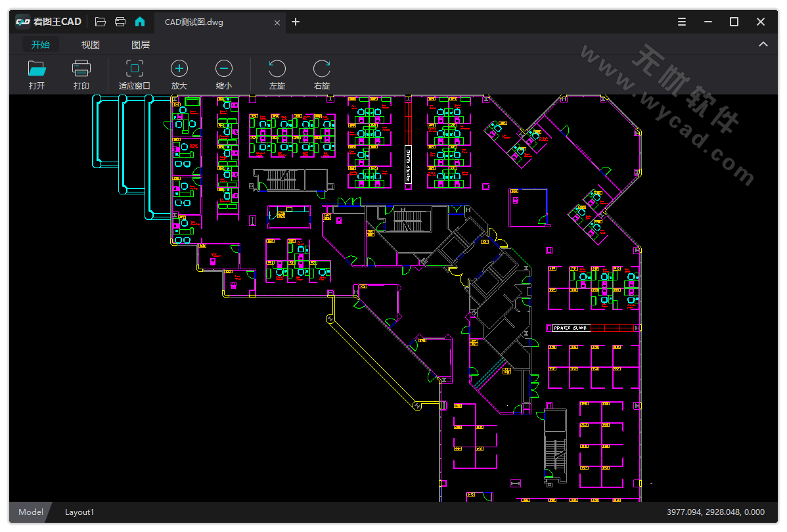Select the Model layout tab
Screen dimensions: 787x532
click(30, 512)
